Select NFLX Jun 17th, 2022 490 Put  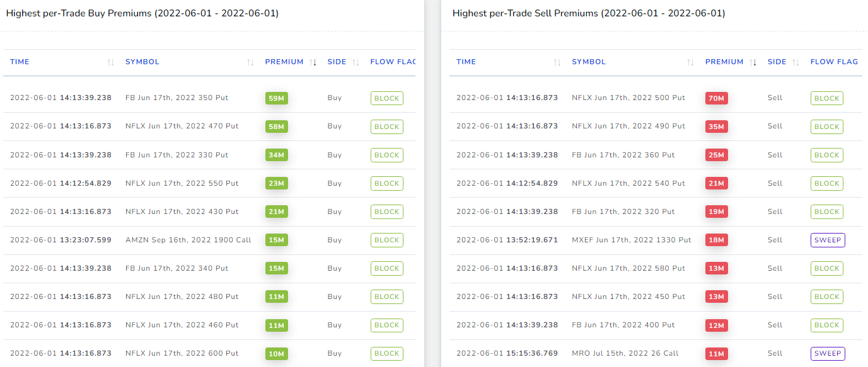(628, 126)
